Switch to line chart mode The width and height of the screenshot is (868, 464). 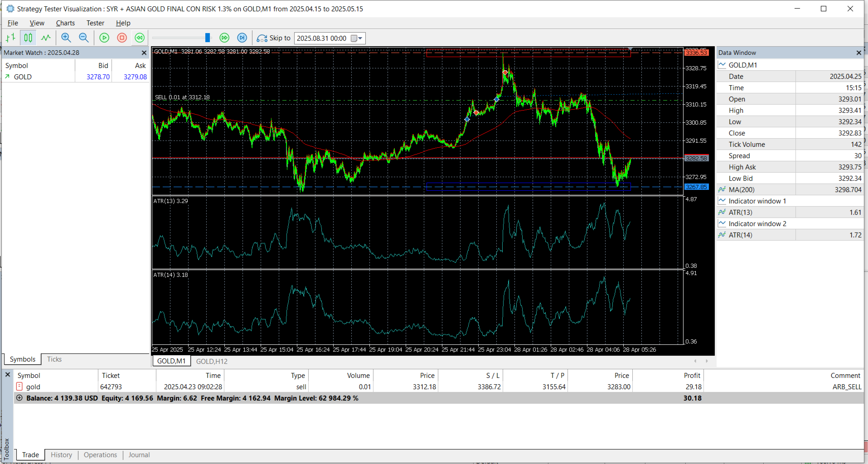[x=46, y=38]
